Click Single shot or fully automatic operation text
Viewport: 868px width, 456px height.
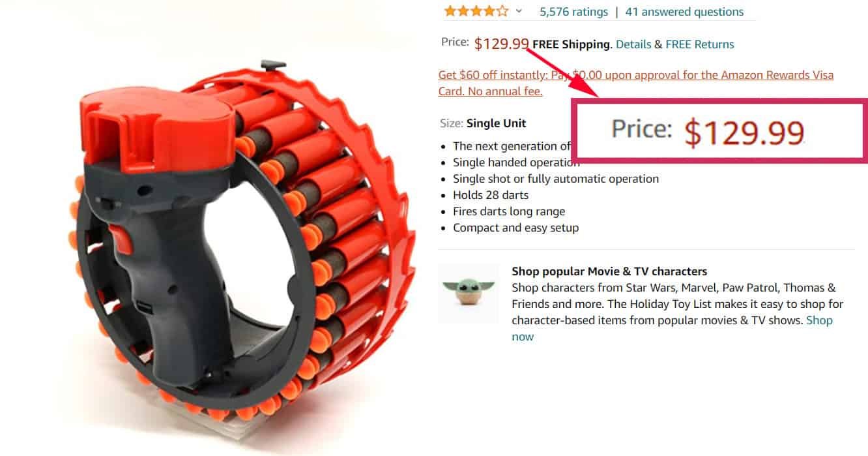[x=556, y=179]
